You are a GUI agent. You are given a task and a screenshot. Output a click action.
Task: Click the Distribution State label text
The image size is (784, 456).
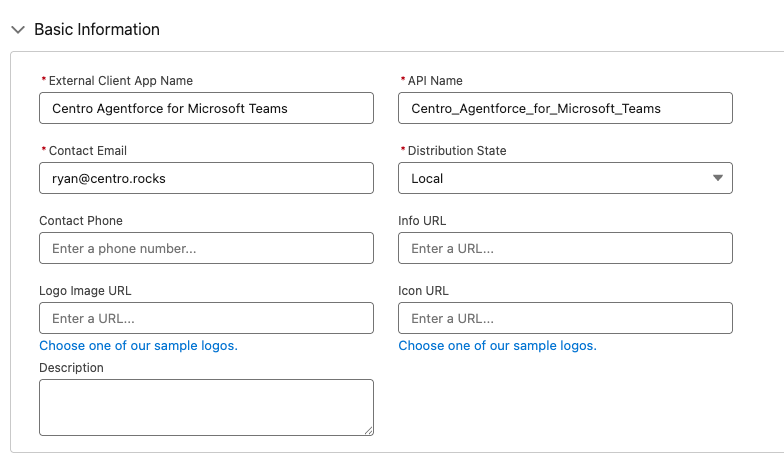(x=457, y=151)
